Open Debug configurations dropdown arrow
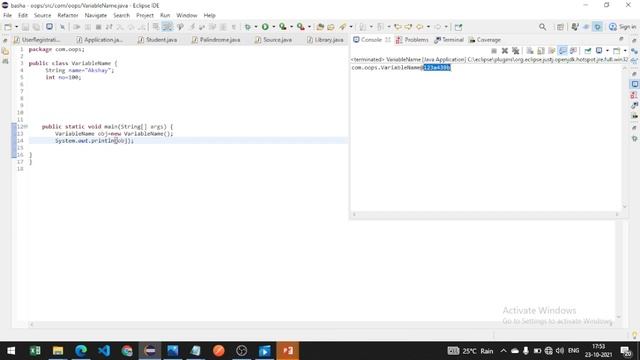Screen dimensions: 640x360 256,27
